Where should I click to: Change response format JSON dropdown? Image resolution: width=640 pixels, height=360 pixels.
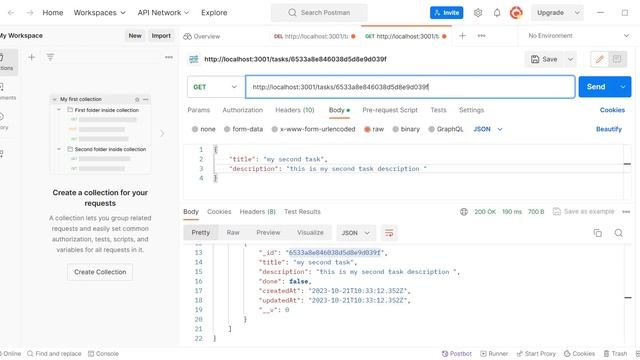pos(356,233)
